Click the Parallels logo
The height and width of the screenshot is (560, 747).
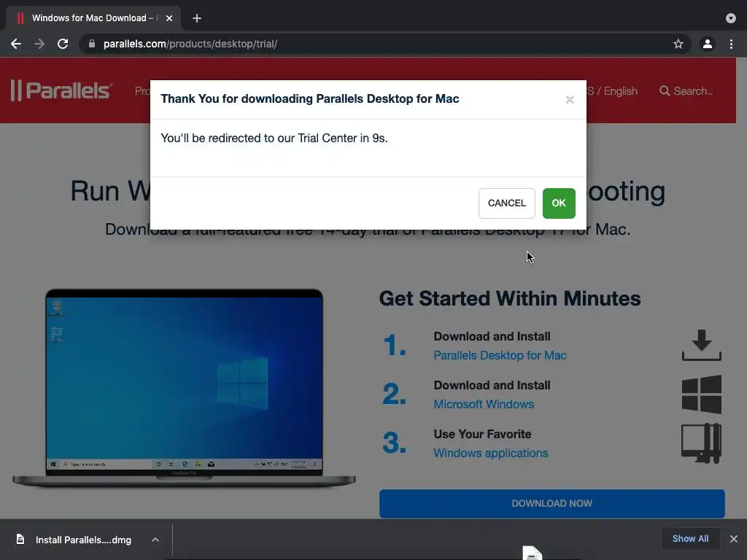[x=62, y=90]
